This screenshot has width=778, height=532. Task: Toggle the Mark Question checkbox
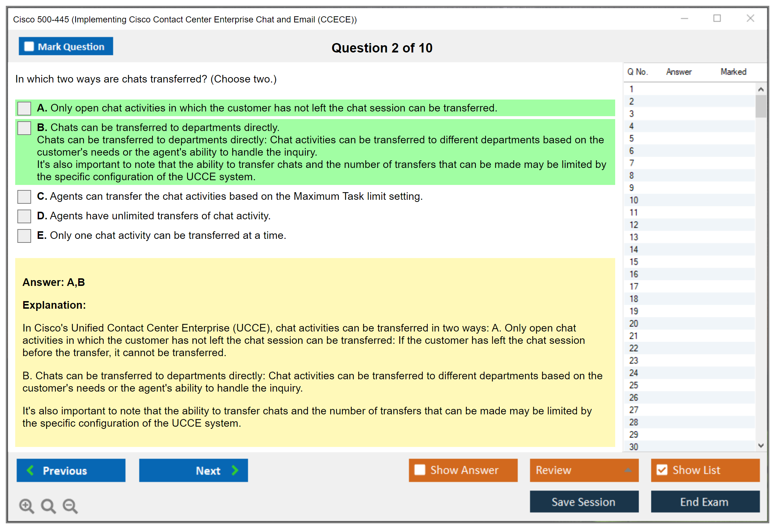click(29, 47)
